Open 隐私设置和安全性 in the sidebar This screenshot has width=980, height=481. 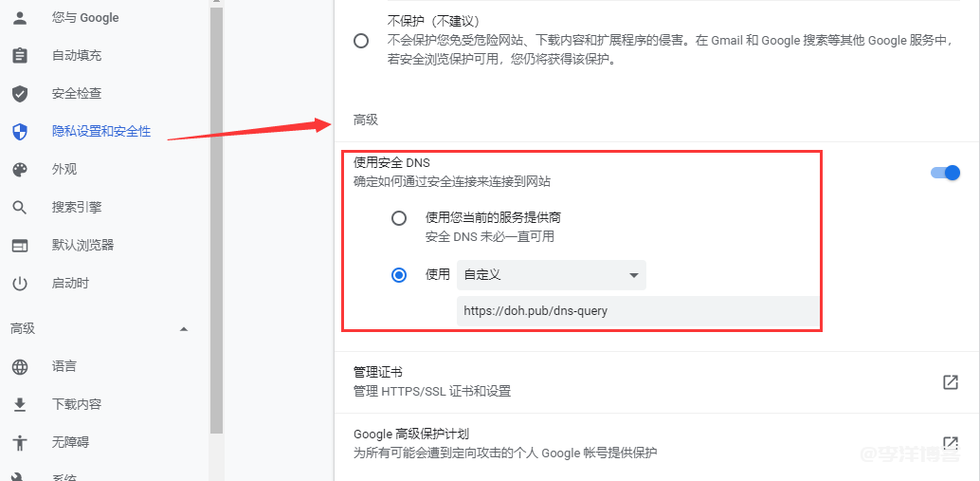[x=100, y=131]
